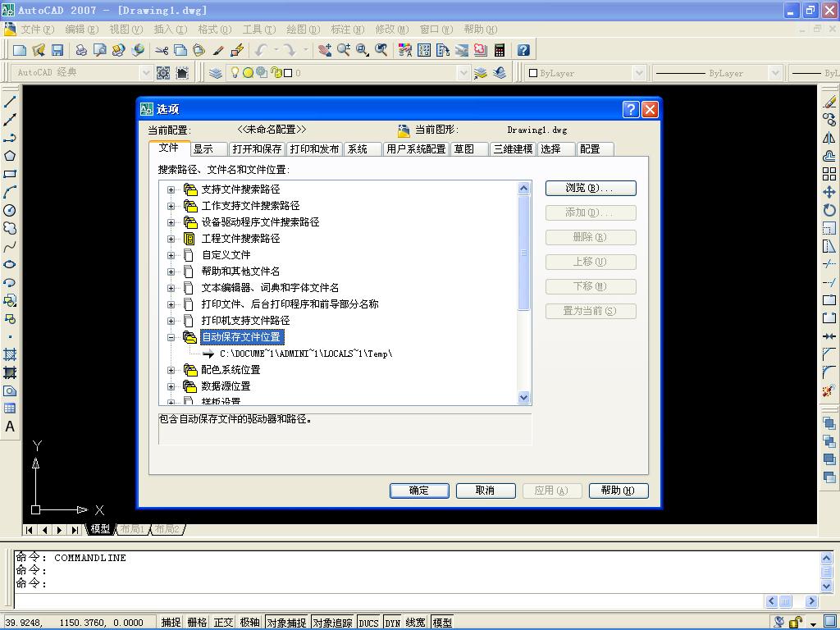Screen dimensions: 840x630
Task: Click the Erase tool in modify toolbar
Action: [x=829, y=101]
